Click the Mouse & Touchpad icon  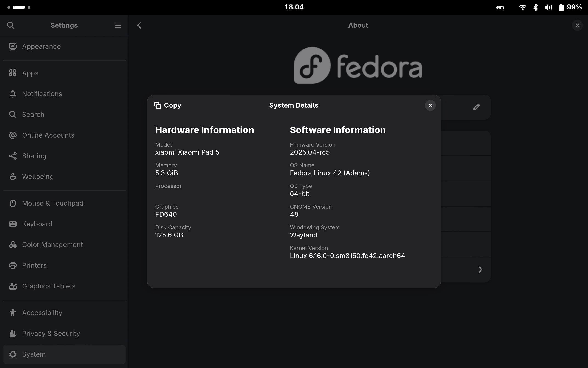point(13,203)
